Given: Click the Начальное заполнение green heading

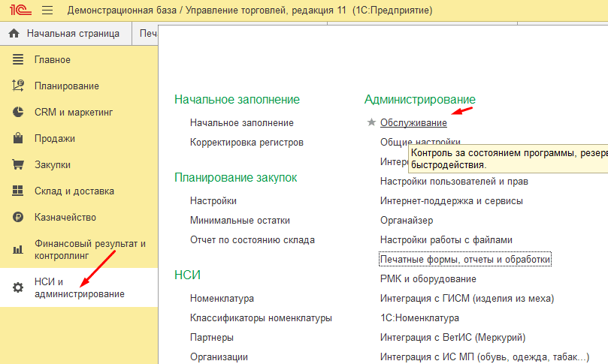Looking at the screenshot, I should point(237,100).
